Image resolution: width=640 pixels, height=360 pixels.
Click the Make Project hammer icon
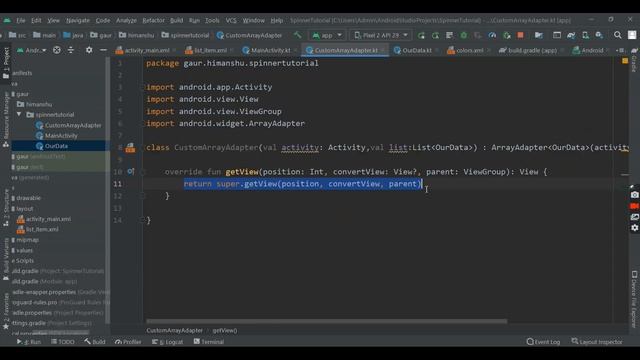pos(298,35)
